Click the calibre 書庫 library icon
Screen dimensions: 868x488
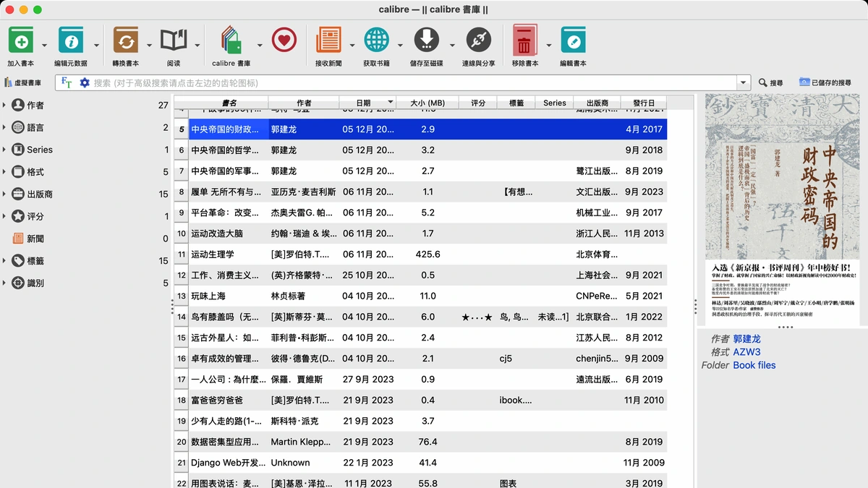tap(231, 40)
